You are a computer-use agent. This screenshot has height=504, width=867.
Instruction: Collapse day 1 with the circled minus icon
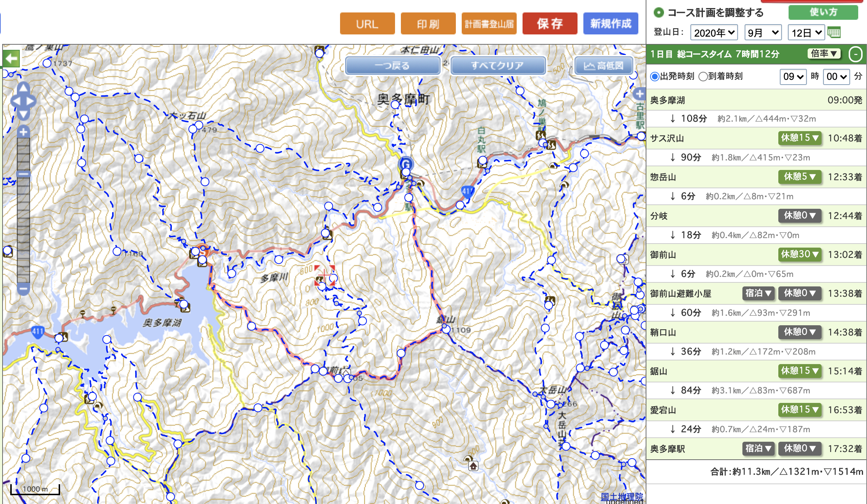(x=855, y=55)
